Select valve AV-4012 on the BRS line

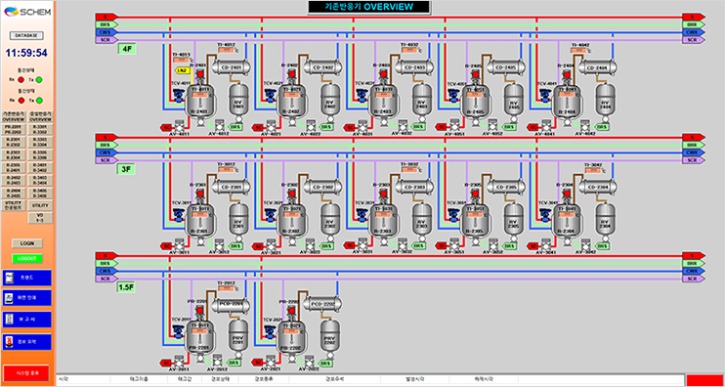(219, 126)
